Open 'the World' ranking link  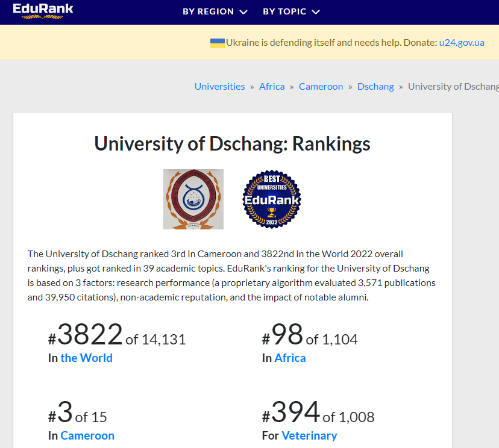[x=87, y=358]
